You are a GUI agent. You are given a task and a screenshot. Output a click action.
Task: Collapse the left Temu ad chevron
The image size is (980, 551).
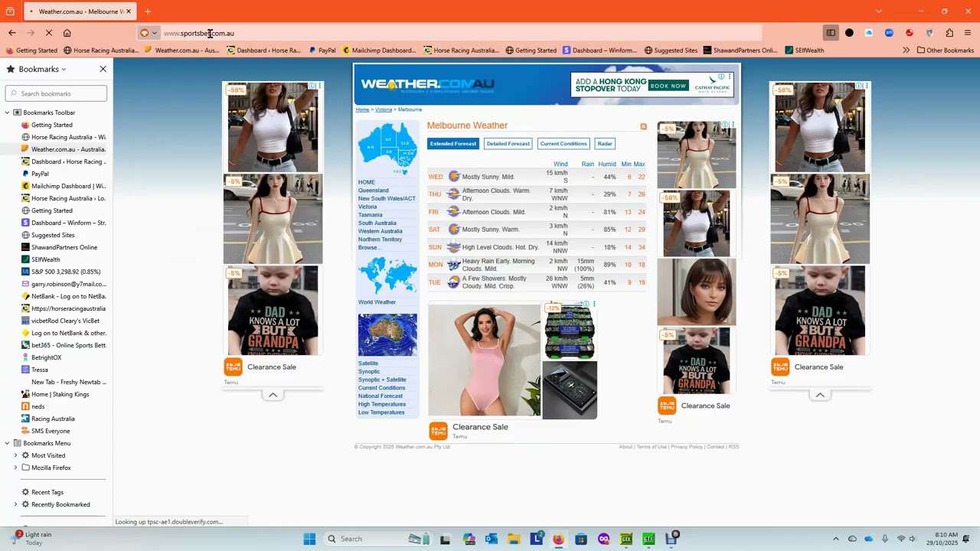[273, 395]
